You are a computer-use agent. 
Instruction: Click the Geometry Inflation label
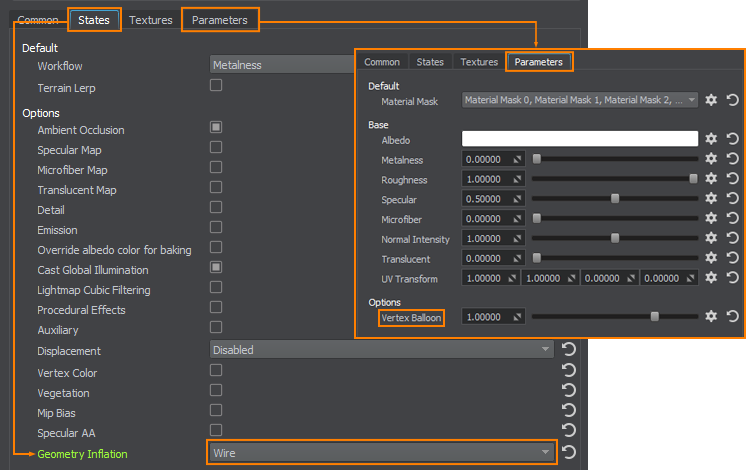82,454
